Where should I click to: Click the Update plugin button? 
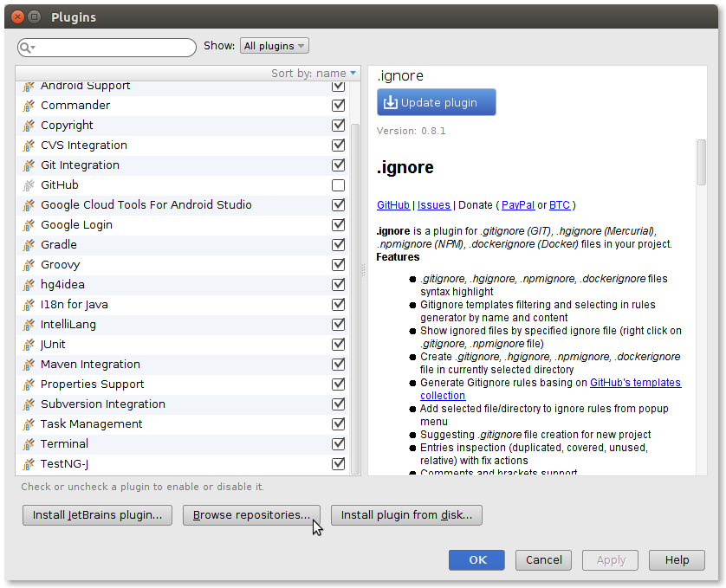tap(436, 102)
